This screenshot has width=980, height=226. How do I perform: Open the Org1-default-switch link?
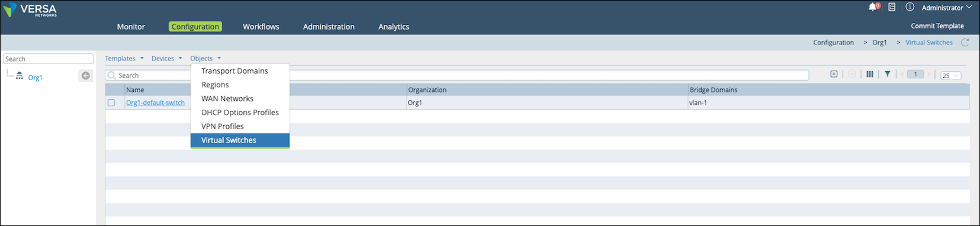pos(155,103)
